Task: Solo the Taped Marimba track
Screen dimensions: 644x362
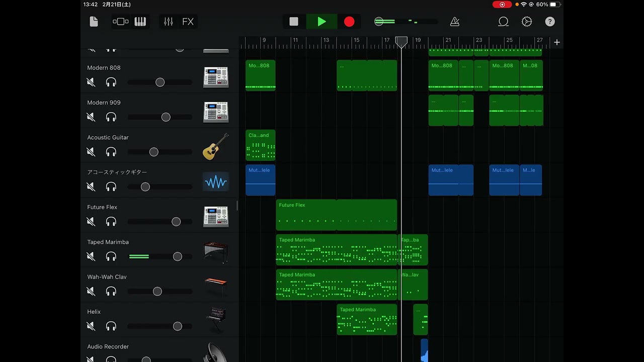Action: tap(111, 256)
